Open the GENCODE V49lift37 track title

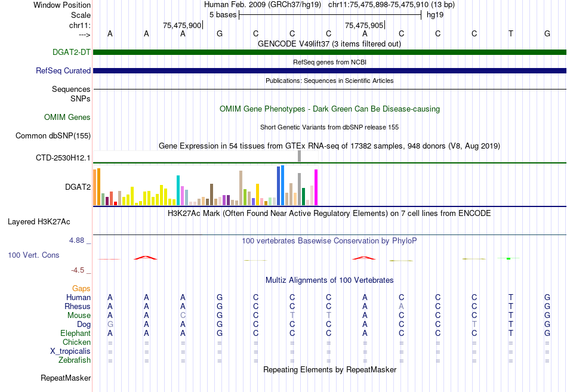pyautogui.click(x=329, y=44)
